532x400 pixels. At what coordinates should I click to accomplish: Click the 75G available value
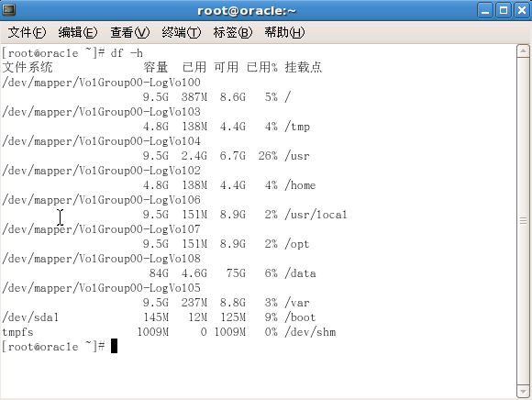click(x=236, y=273)
